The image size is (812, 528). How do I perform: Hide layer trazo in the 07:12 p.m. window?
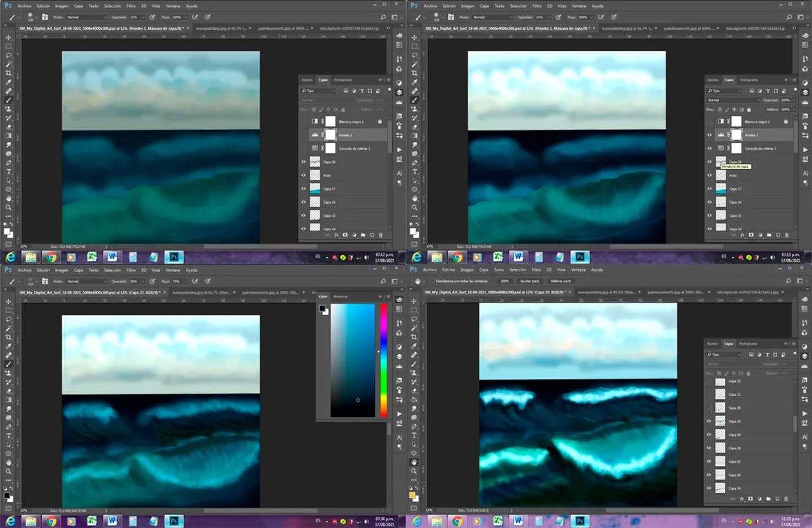[x=303, y=175]
